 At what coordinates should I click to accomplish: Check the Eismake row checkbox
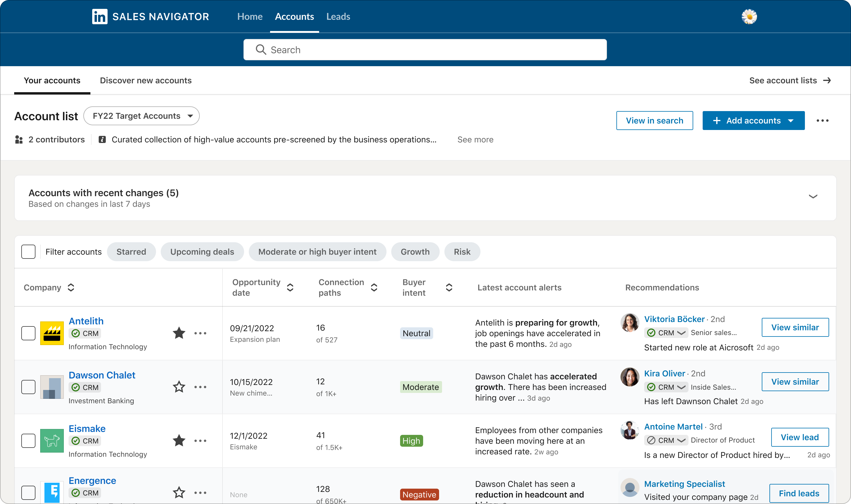click(x=28, y=440)
